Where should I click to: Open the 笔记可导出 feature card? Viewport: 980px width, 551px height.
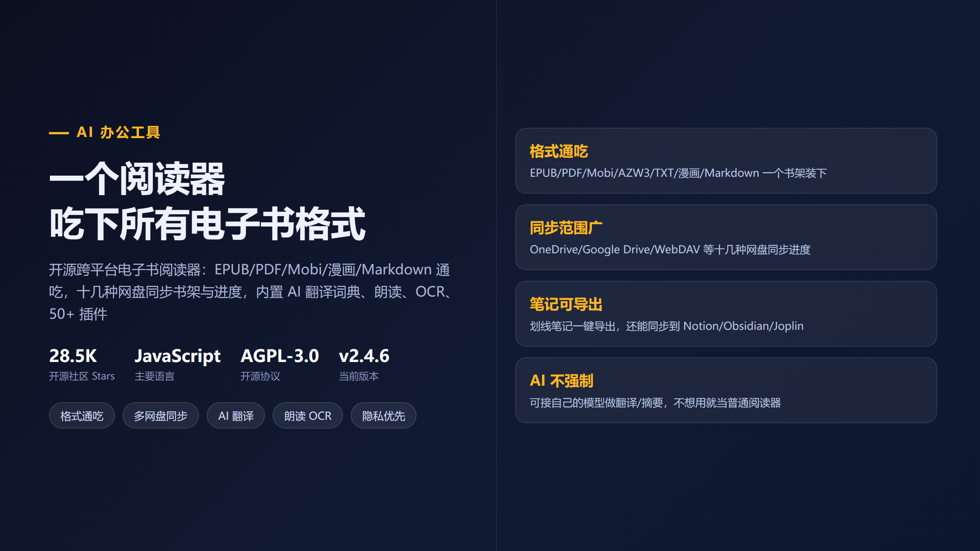[x=726, y=314]
